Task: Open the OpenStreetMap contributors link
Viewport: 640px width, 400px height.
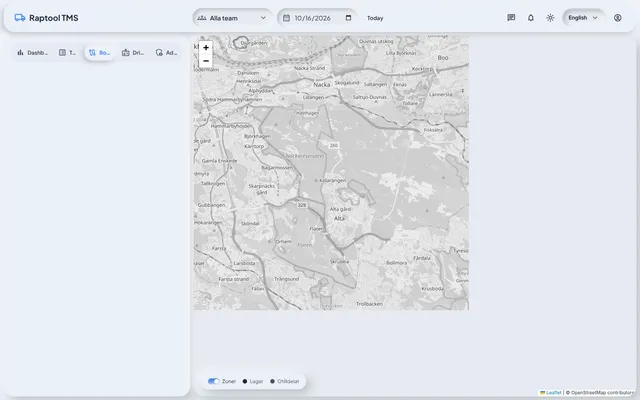Action: pyautogui.click(x=602, y=393)
